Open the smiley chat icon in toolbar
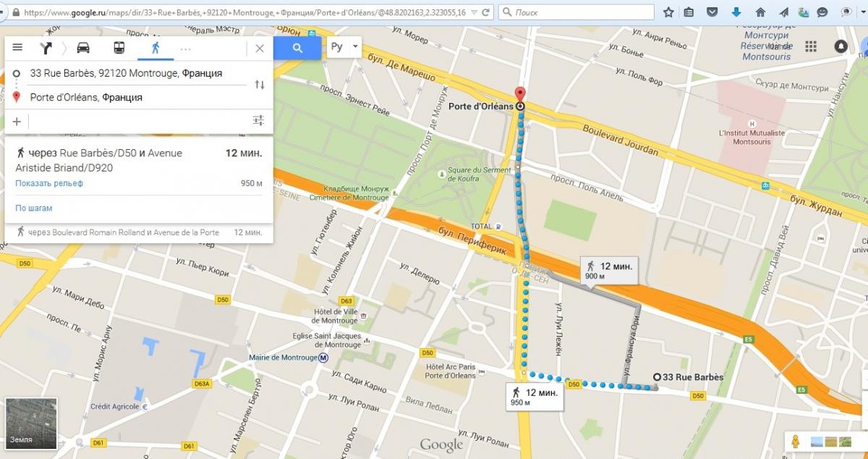The width and height of the screenshot is (868, 459). tap(822, 12)
